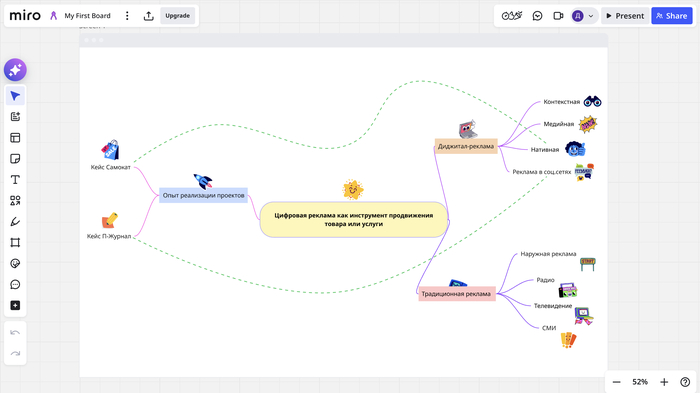This screenshot has height=393, width=700.
Task: Open the 52% zoom level menu
Action: [640, 382]
